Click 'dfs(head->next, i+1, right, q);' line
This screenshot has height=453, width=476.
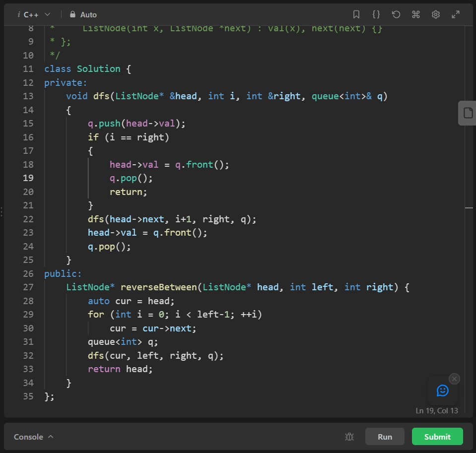[x=172, y=219]
